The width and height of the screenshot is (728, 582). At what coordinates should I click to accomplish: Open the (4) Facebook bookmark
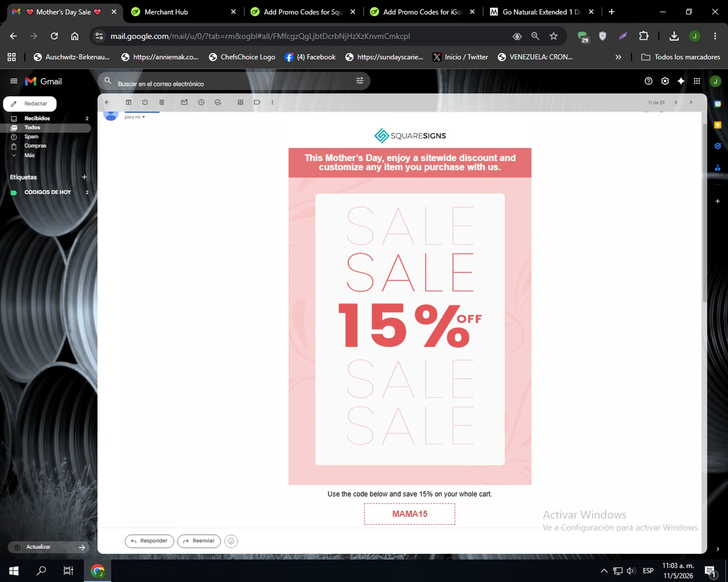pos(311,57)
